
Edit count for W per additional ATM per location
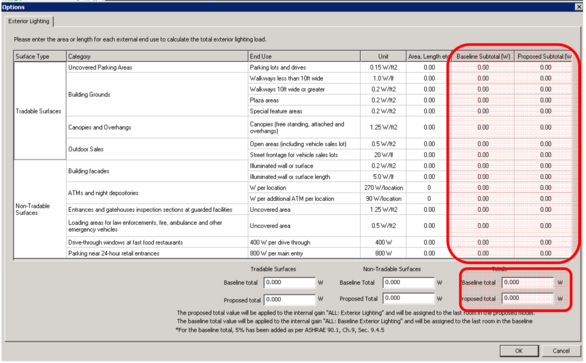429,199
